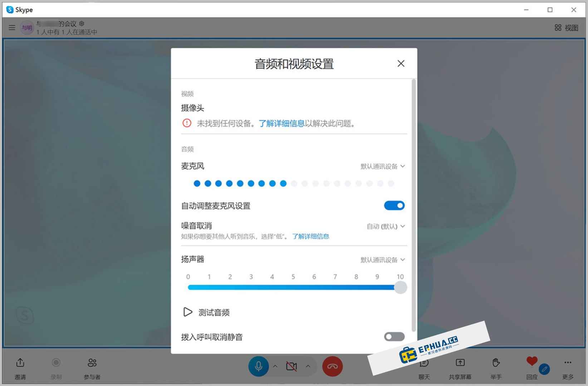Toggle 自动调整麦克风设置 switch

(x=394, y=206)
